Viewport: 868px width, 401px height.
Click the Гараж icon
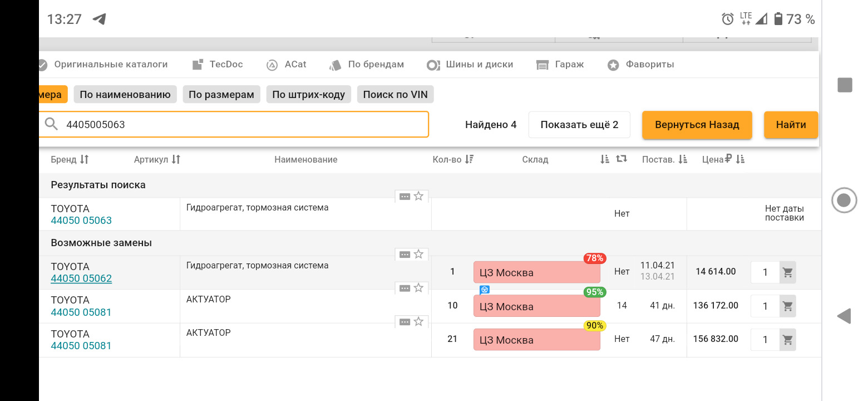pyautogui.click(x=542, y=65)
